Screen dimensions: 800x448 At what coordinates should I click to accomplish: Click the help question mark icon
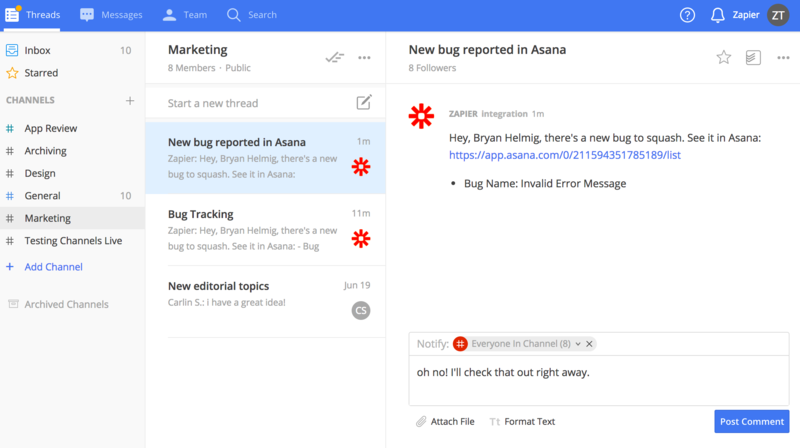click(x=687, y=15)
